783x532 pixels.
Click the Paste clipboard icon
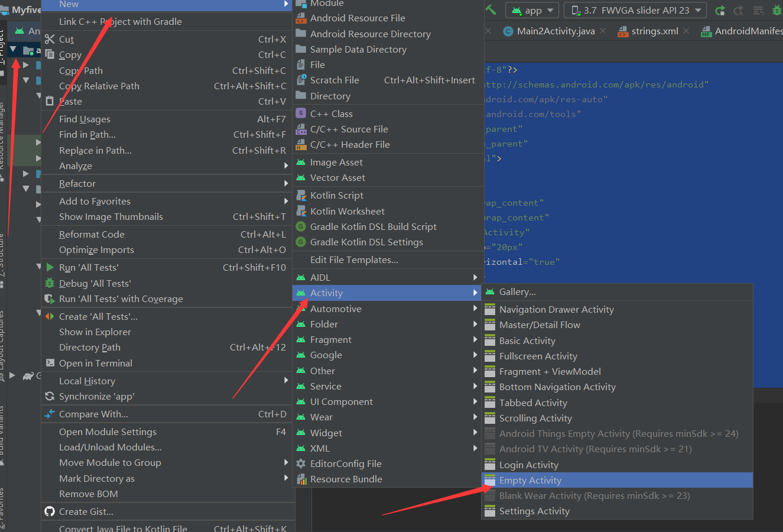click(50, 101)
